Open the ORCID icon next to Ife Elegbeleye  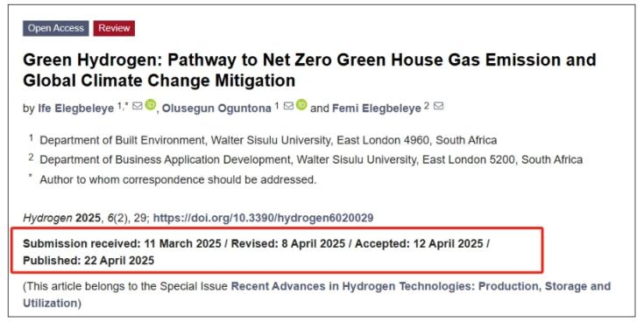pos(151,105)
